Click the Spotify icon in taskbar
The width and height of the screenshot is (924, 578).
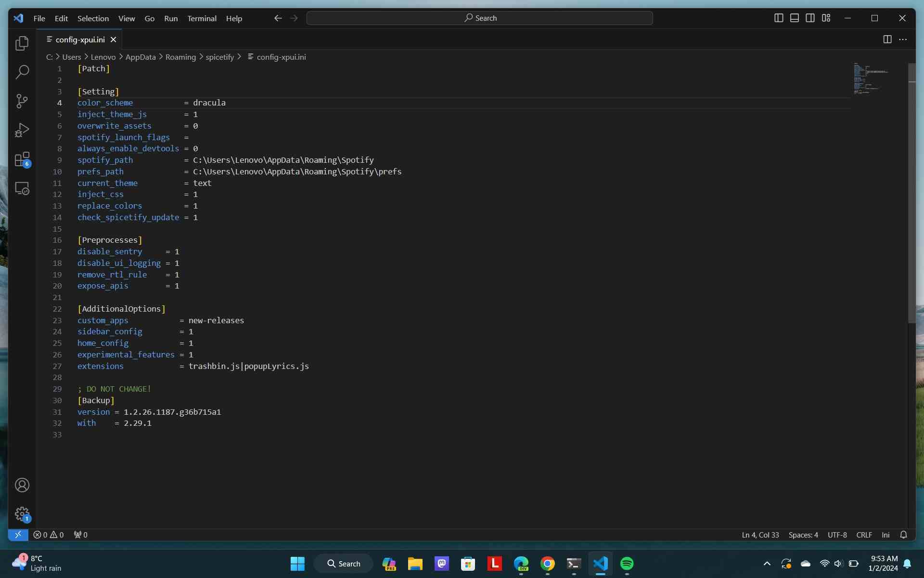627,564
